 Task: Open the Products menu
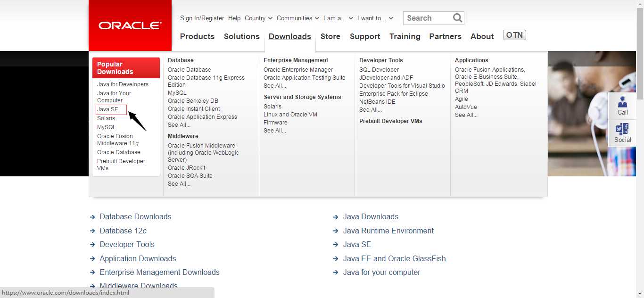pyautogui.click(x=197, y=36)
